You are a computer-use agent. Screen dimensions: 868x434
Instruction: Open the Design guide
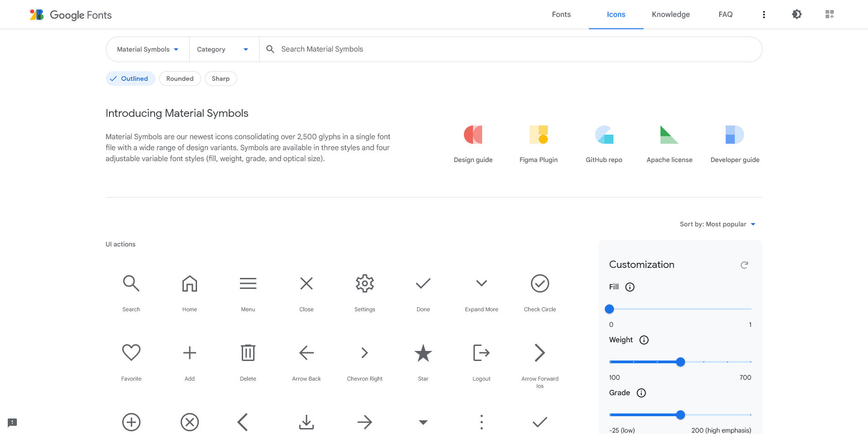473,144
